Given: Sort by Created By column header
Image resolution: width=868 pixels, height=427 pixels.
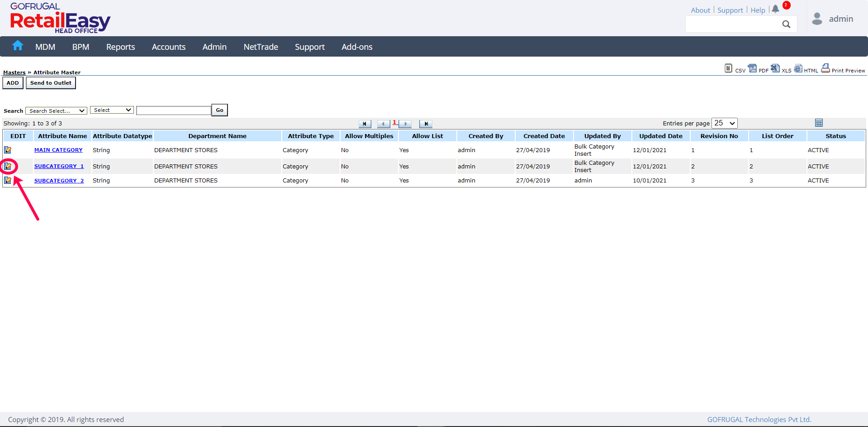Looking at the screenshot, I should (x=486, y=136).
